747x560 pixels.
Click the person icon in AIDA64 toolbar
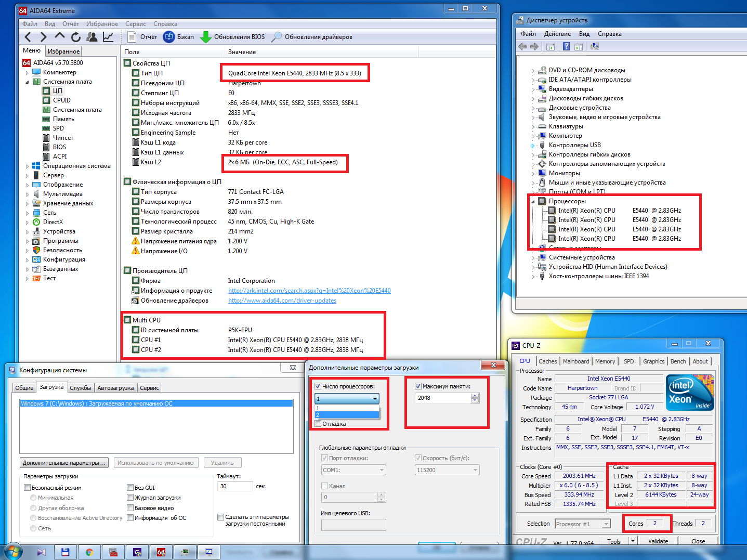point(92,37)
